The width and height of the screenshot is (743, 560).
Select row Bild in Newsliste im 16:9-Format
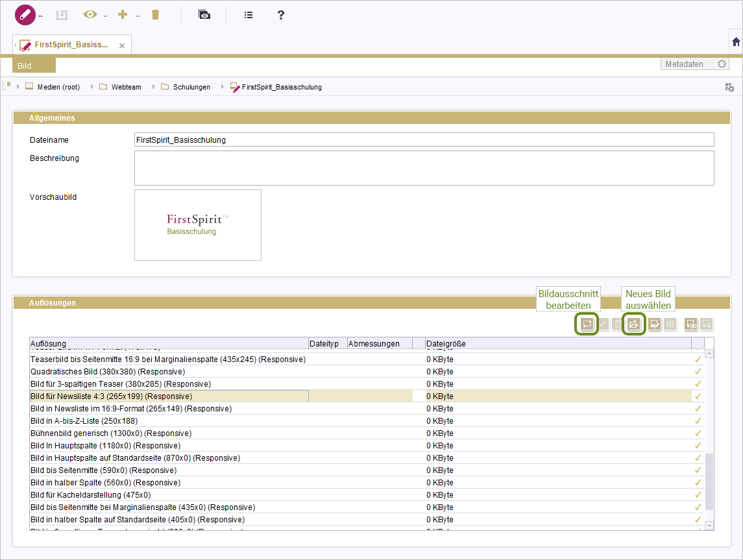tap(367, 408)
